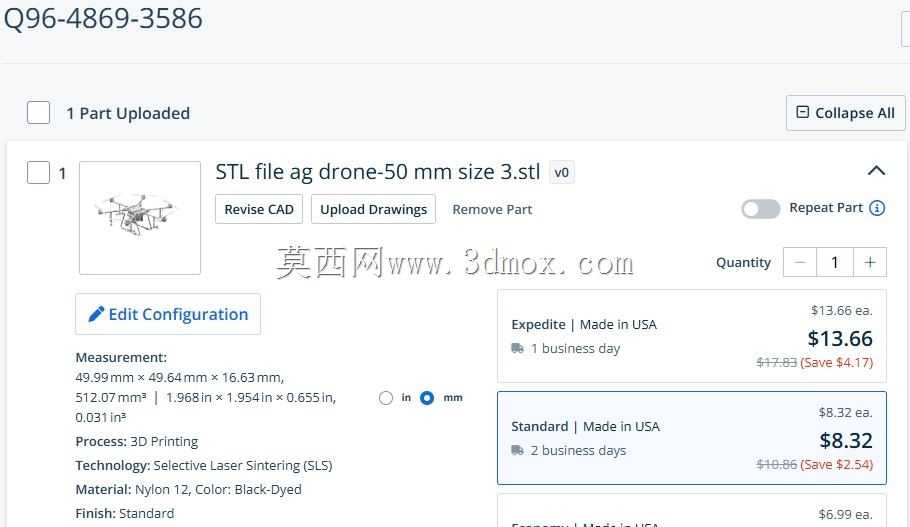This screenshot has width=910, height=527.
Task: Check the 1 Part Uploaded checkbox
Action: point(38,113)
